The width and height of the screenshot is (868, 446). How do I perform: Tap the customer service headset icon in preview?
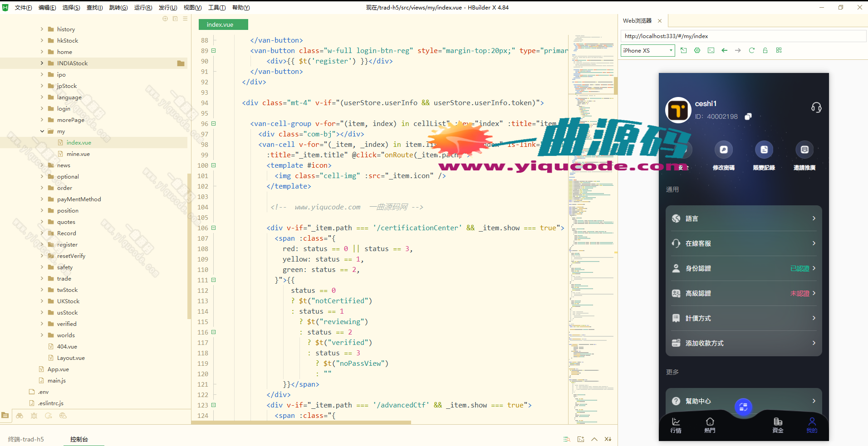[x=816, y=107]
